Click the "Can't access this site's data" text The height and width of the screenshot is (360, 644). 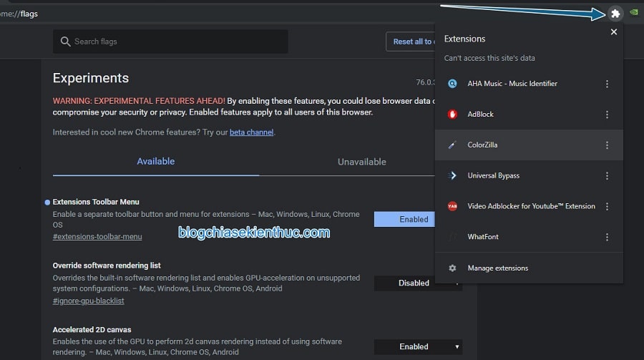coord(489,58)
